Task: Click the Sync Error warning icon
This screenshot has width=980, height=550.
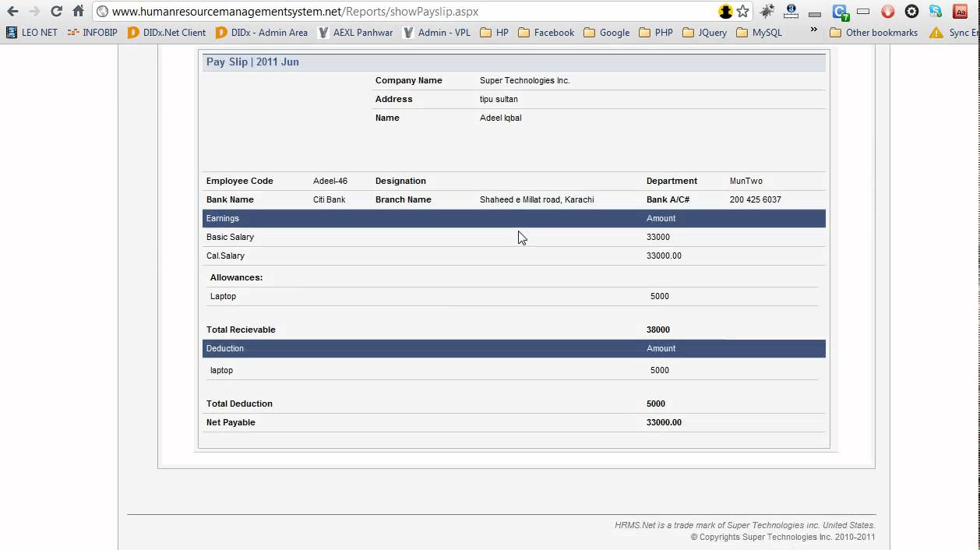Action: (936, 33)
